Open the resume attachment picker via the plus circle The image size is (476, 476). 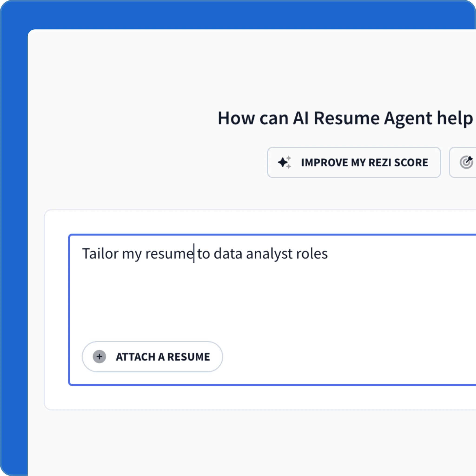coord(99,357)
